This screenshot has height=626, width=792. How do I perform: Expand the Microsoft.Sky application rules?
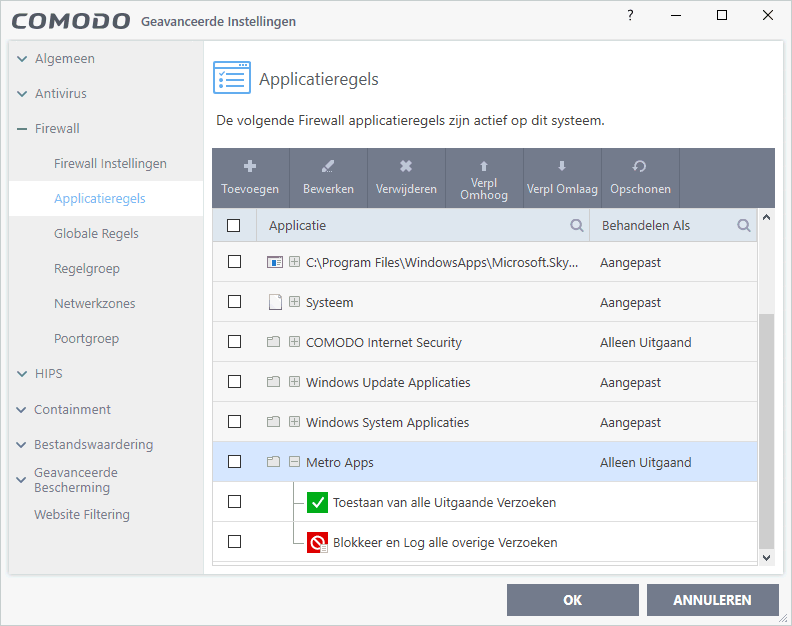click(x=294, y=262)
